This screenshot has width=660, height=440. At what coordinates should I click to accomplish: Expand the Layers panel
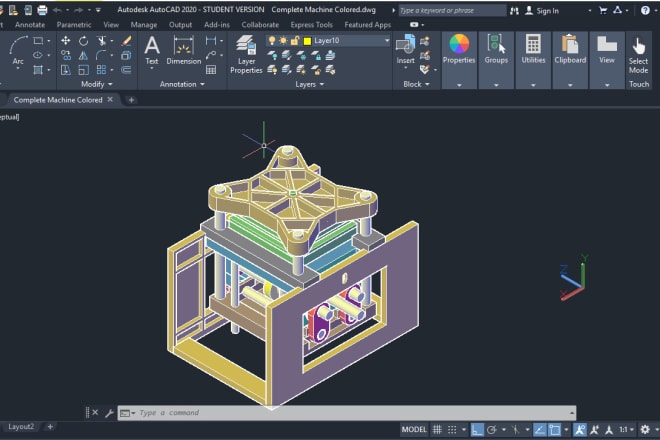pos(310,84)
